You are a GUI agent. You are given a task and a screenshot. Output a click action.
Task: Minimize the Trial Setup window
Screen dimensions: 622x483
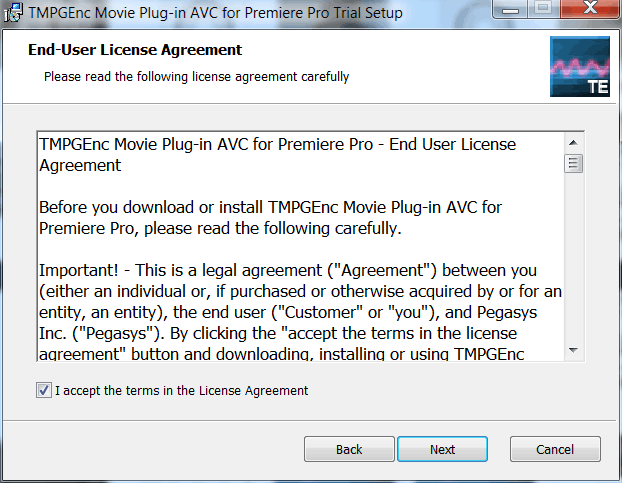(x=510, y=9)
